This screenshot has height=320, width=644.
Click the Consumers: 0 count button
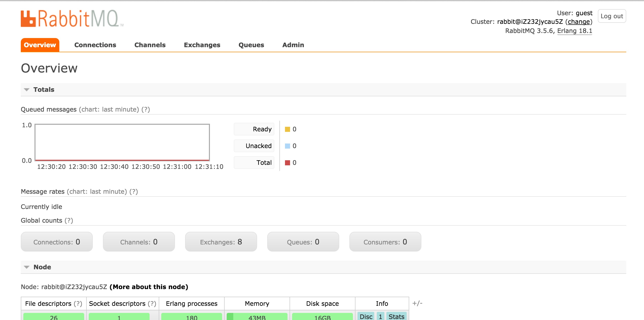[385, 242]
